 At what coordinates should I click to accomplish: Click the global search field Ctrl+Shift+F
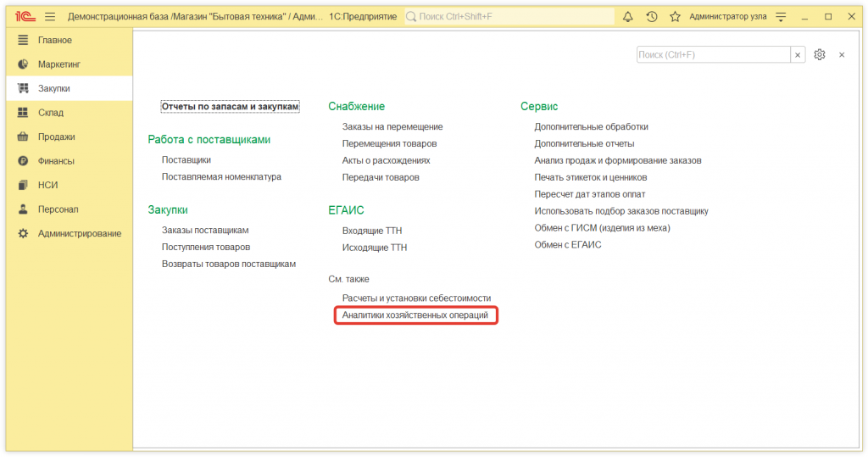(x=509, y=16)
